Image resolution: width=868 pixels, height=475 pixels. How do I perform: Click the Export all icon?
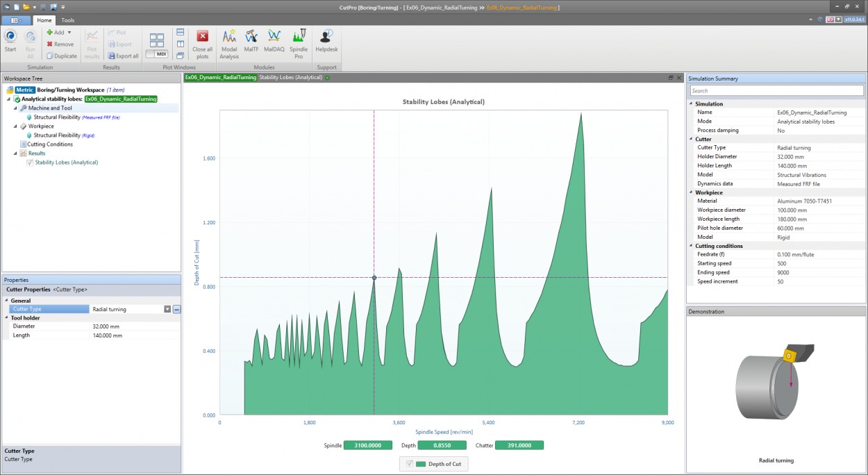(123, 56)
